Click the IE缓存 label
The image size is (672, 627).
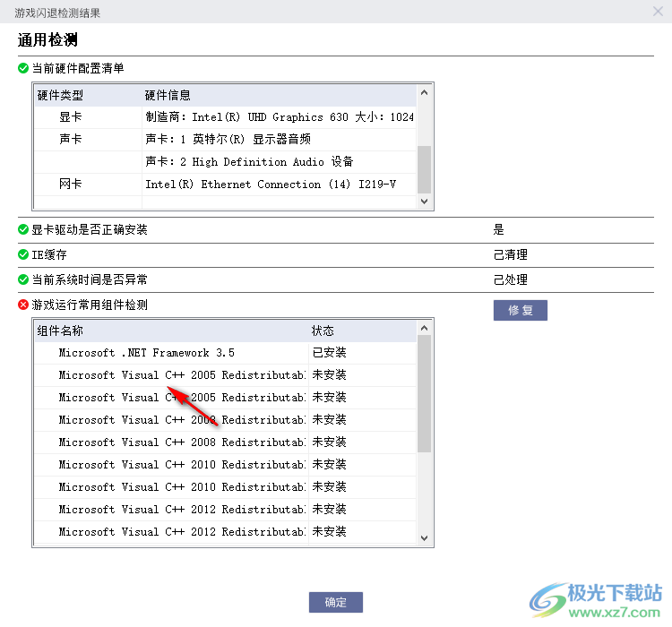[49, 254]
